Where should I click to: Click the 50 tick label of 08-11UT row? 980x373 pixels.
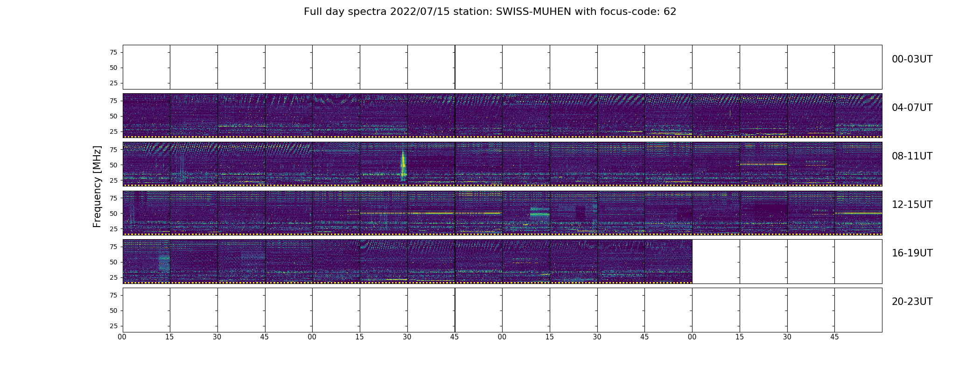[113, 165]
